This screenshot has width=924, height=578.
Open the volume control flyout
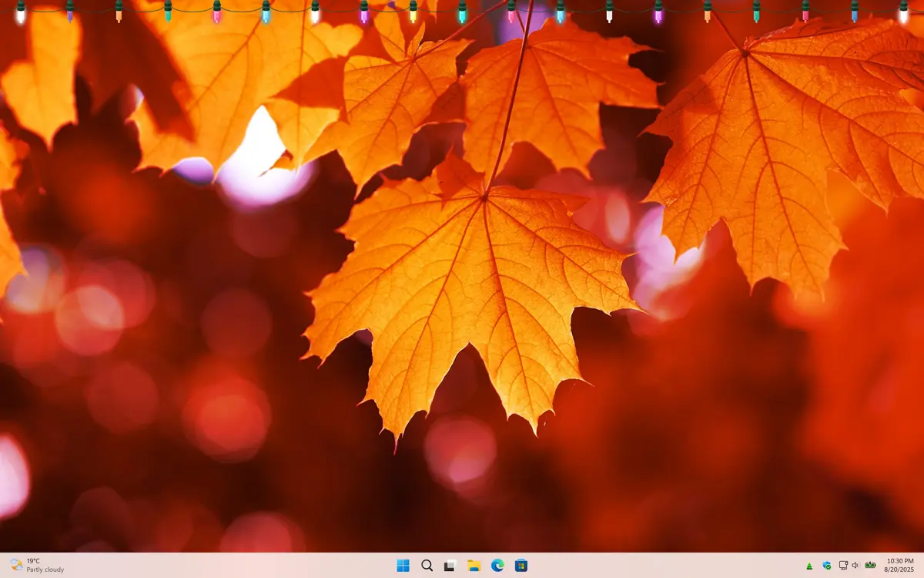[855, 565]
